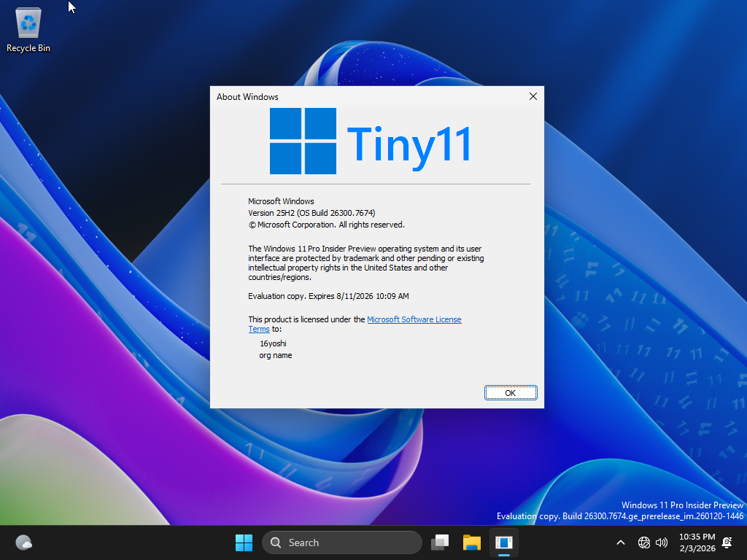This screenshot has width=747, height=560.
Task: Select the winver app taskbar icon
Action: [503, 542]
